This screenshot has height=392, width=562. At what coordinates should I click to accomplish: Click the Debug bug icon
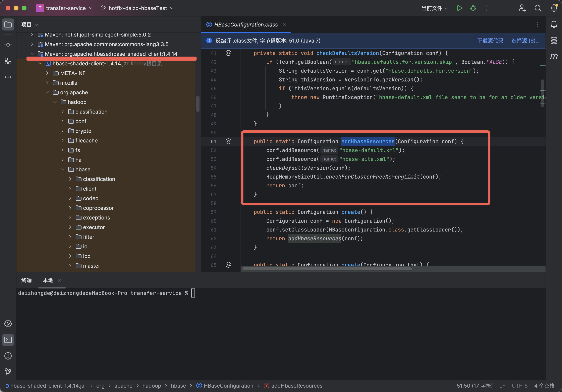tap(473, 8)
